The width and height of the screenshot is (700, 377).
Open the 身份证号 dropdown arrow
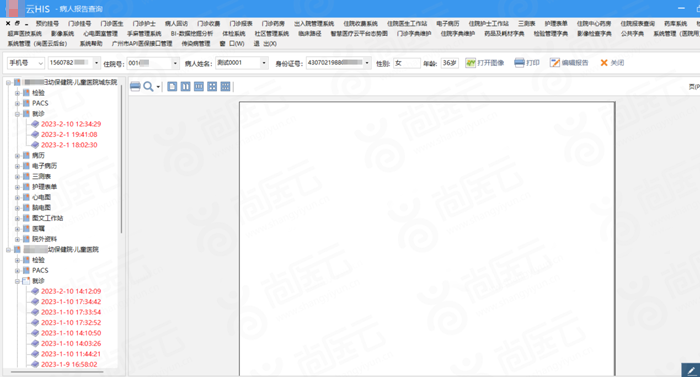point(367,63)
